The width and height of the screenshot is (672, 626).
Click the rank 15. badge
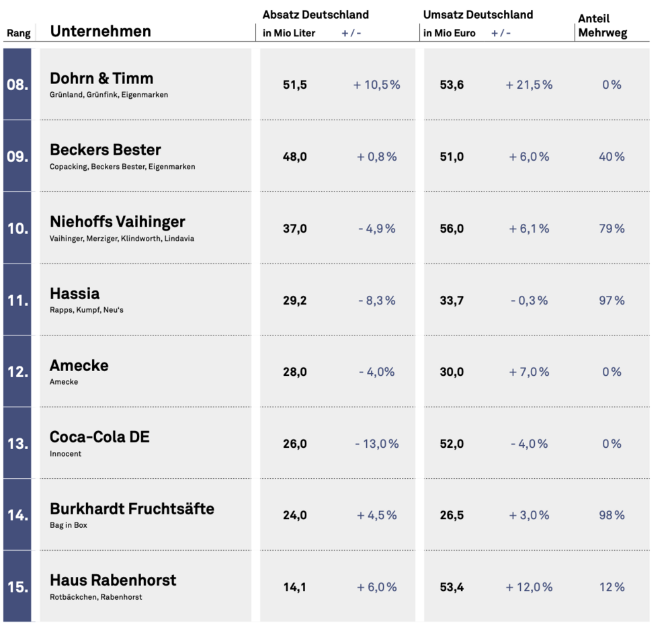(x=17, y=587)
